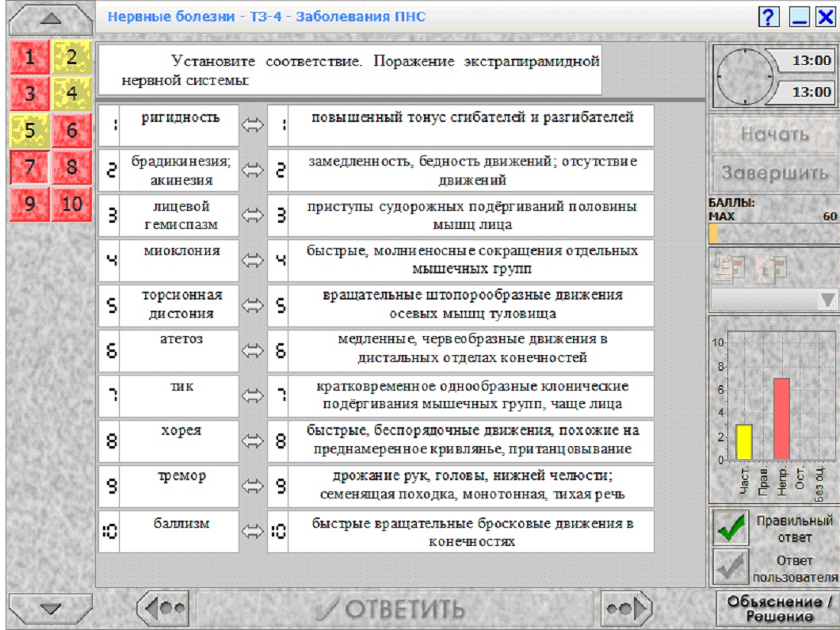
Task: Click the down arrow below question list
Action: tap(51, 609)
